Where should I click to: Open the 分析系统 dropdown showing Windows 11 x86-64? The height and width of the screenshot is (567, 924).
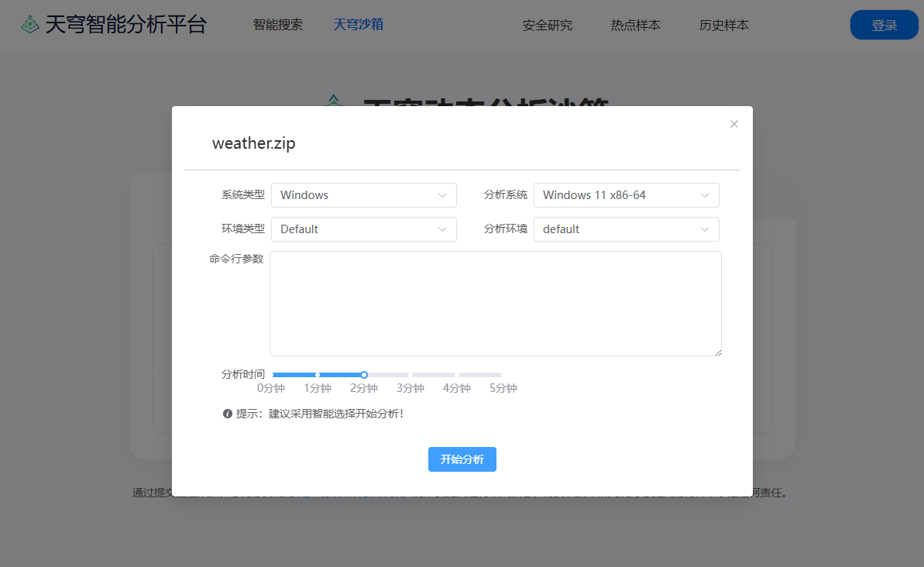[x=626, y=195]
